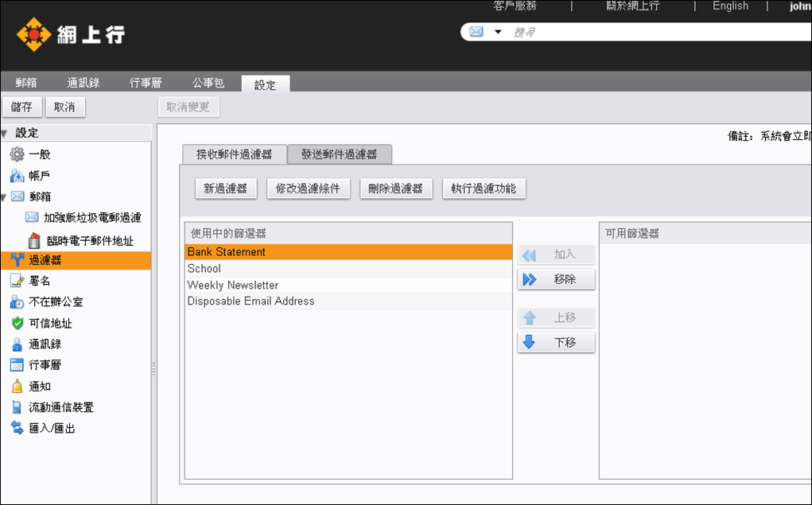The width and height of the screenshot is (812, 505).
Task: Click the English language link
Action: click(730, 6)
